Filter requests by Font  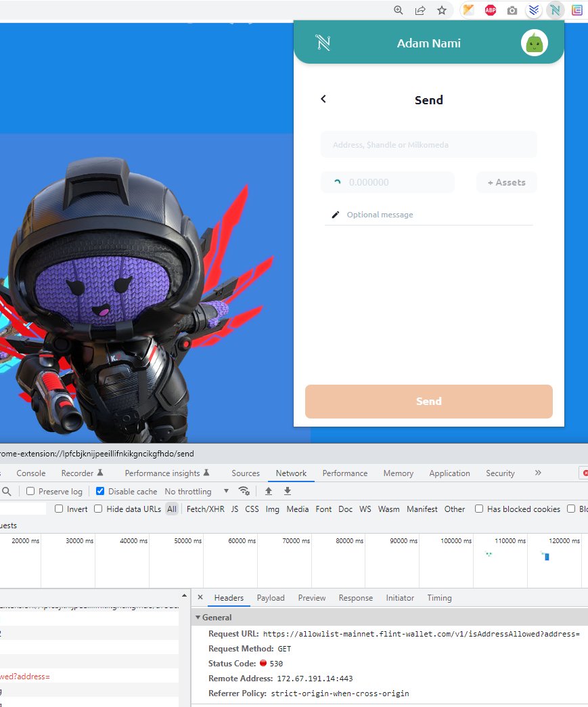pos(323,509)
